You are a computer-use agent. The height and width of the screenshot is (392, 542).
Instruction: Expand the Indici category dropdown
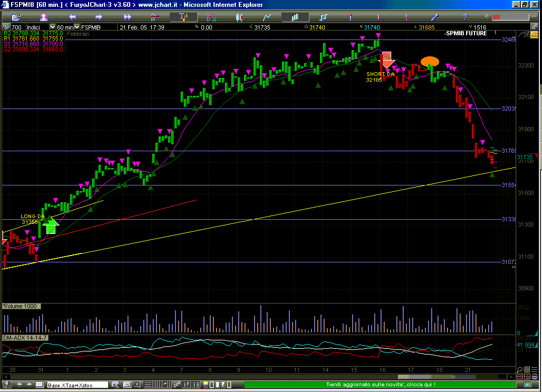52,27
